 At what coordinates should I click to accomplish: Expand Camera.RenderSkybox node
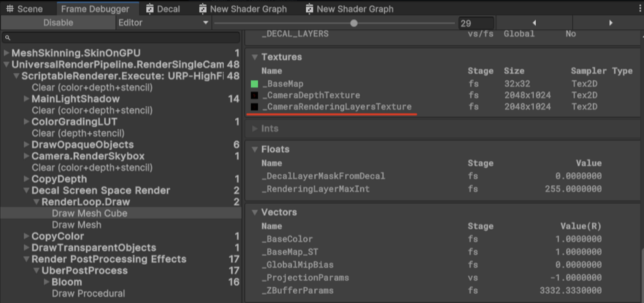pyautogui.click(x=27, y=157)
